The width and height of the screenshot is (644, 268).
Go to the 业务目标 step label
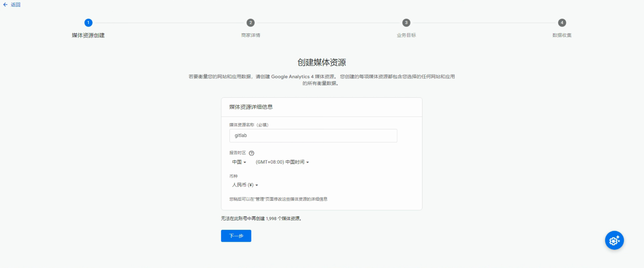click(406, 35)
